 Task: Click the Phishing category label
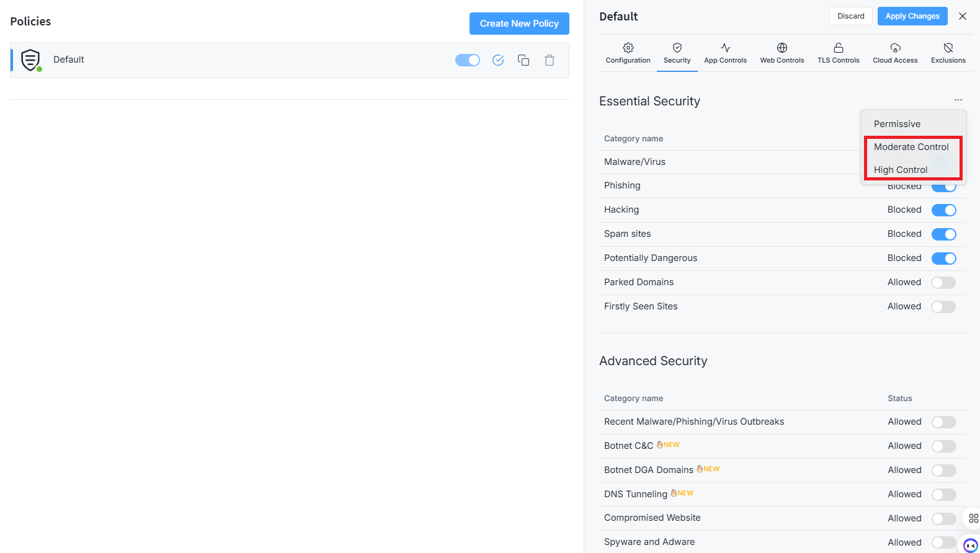click(x=622, y=185)
